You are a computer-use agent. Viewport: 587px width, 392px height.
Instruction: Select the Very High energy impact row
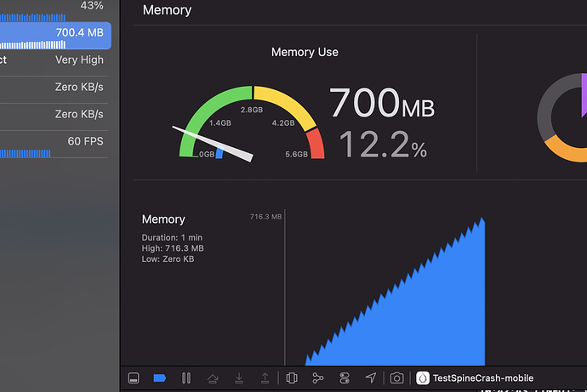[x=54, y=60]
